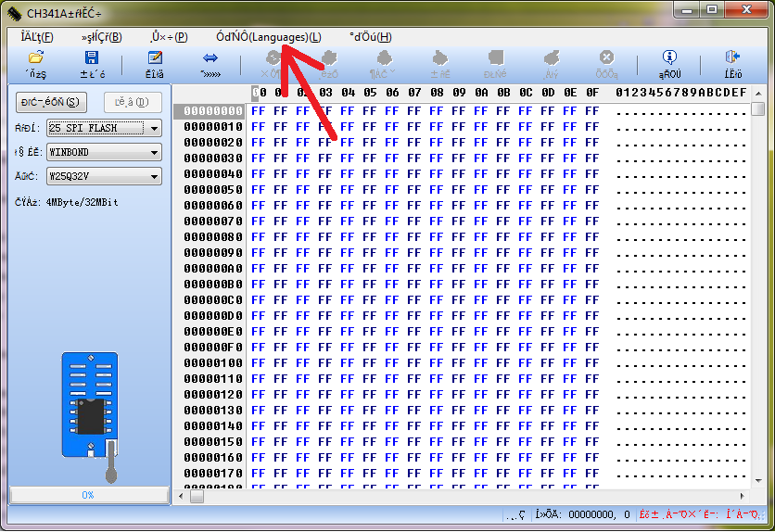Click column header 0A in hex view
Image resolution: width=775 pixels, height=532 pixels.
481,93
